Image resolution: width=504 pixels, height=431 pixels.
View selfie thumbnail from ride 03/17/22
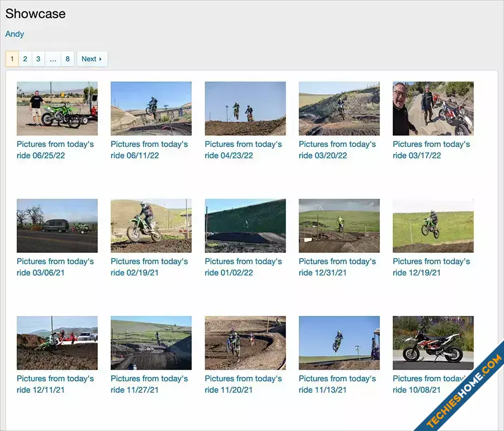(433, 109)
